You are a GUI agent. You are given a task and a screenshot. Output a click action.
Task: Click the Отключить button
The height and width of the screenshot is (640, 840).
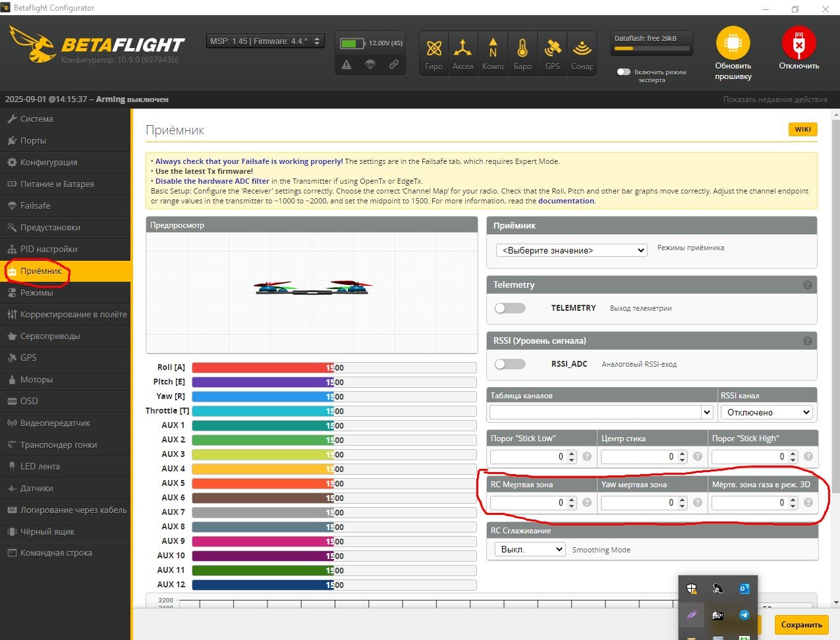798,49
